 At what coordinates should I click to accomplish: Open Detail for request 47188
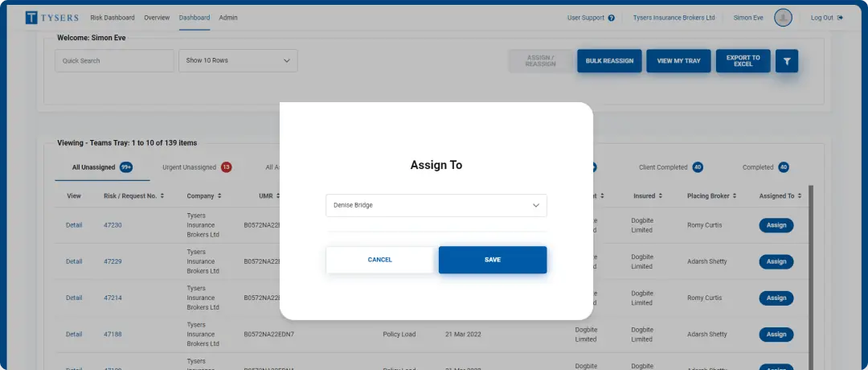pyautogui.click(x=74, y=335)
